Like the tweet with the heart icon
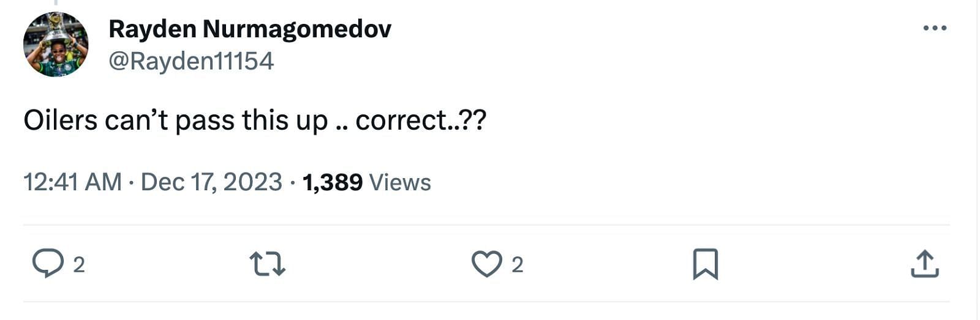 487,264
